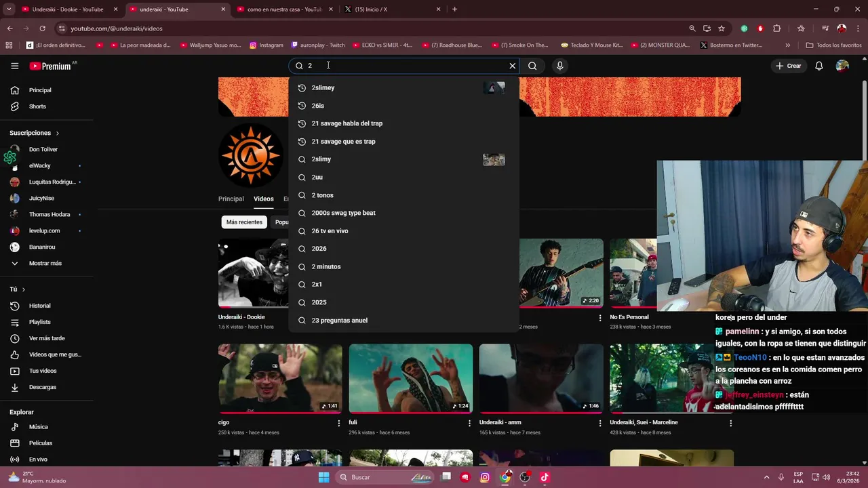Select suggestion 2 minutos
The image size is (868, 488).
[404, 266]
